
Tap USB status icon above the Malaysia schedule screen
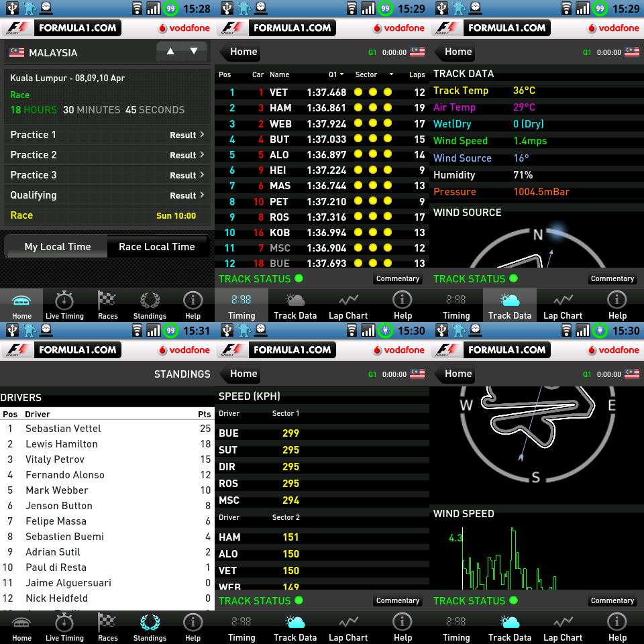(12, 8)
